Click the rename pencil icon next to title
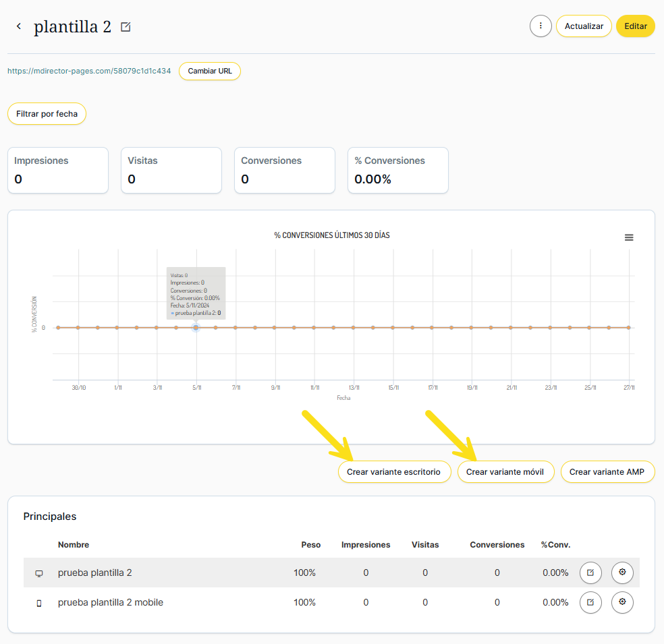The height and width of the screenshot is (644, 664). [x=126, y=27]
